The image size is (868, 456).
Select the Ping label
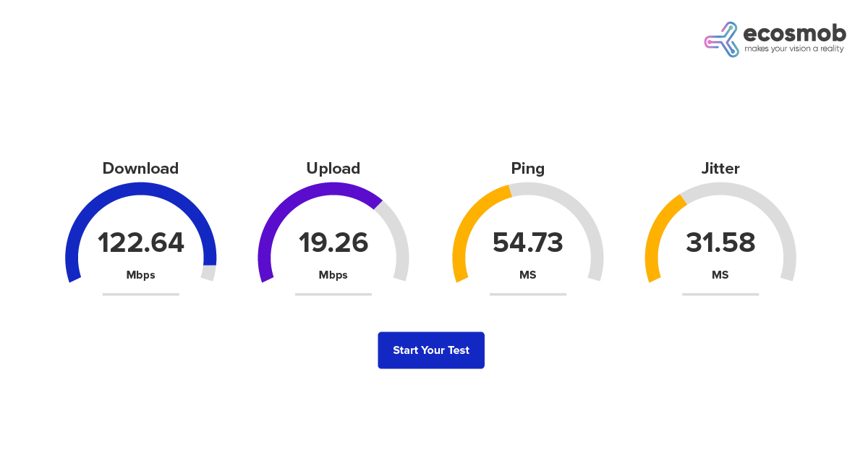click(x=528, y=169)
